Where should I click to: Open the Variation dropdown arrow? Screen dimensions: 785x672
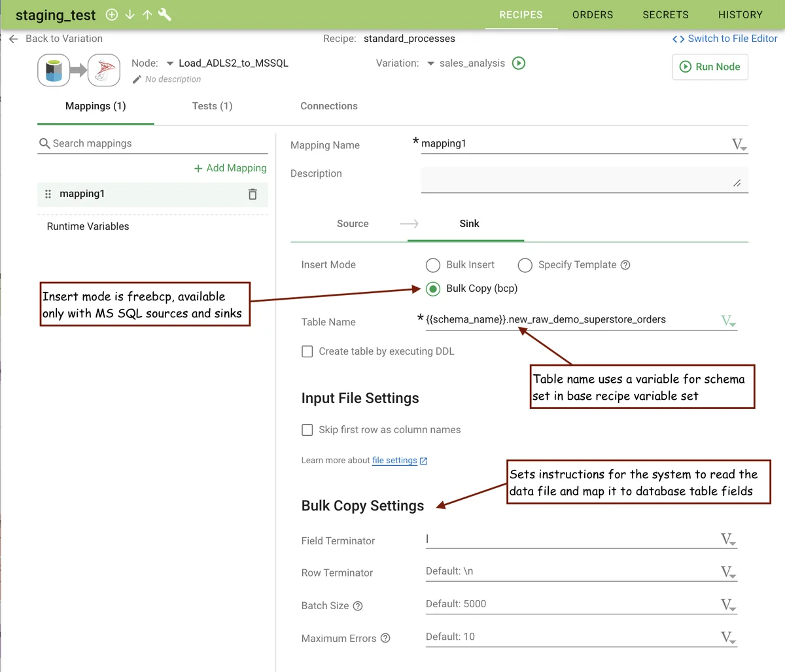(x=430, y=63)
